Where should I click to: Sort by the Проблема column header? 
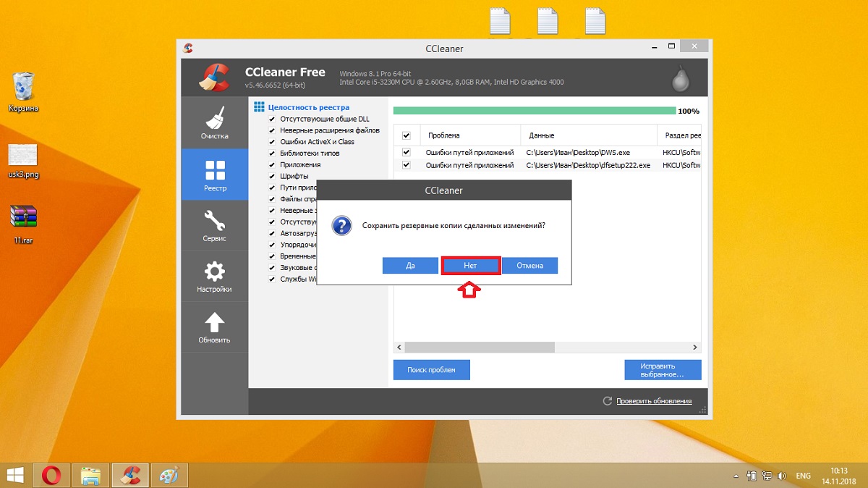469,135
